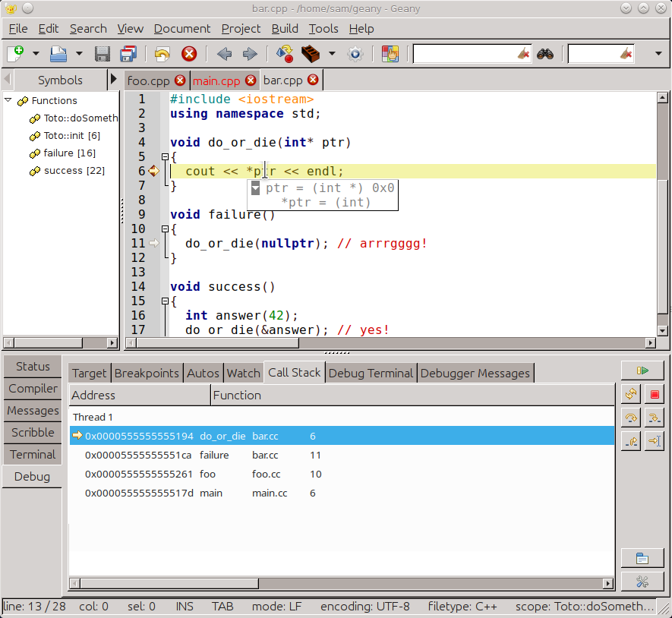Switch to the Debug Terminal tab
Image resolution: width=672 pixels, height=618 pixels.
(x=371, y=373)
